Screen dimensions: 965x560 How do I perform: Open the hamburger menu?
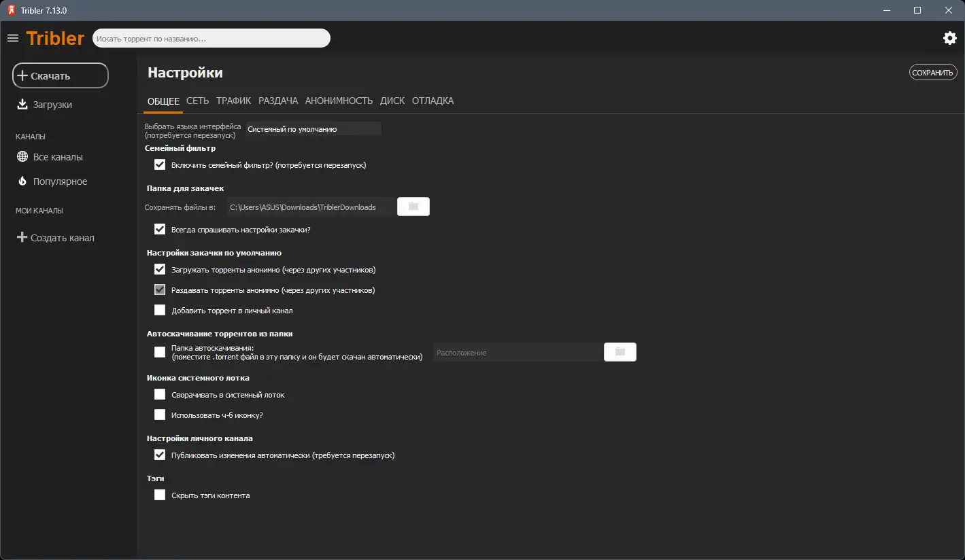tap(13, 38)
